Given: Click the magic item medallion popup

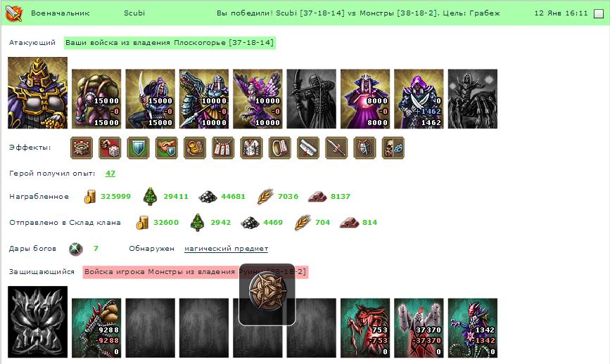Looking at the screenshot, I should coord(267,294).
